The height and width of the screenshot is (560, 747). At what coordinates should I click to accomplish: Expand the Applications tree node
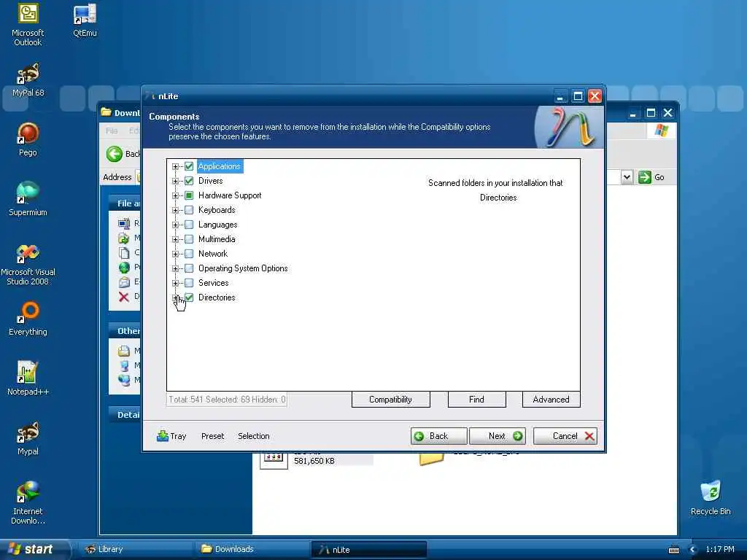click(x=175, y=167)
